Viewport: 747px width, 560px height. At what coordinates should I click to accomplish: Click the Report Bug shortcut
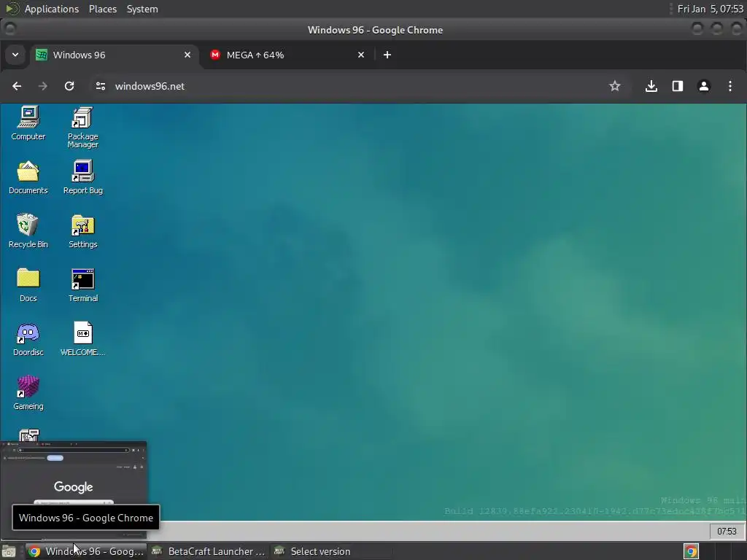coord(83,178)
